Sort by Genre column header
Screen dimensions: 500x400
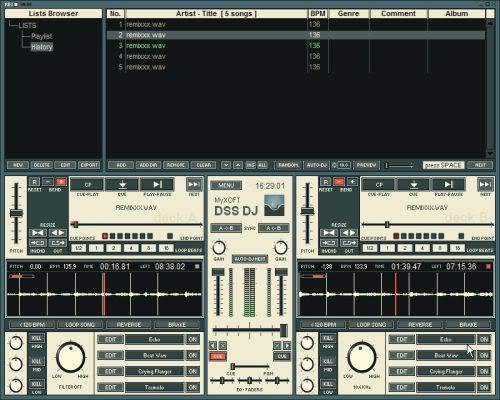(349, 14)
